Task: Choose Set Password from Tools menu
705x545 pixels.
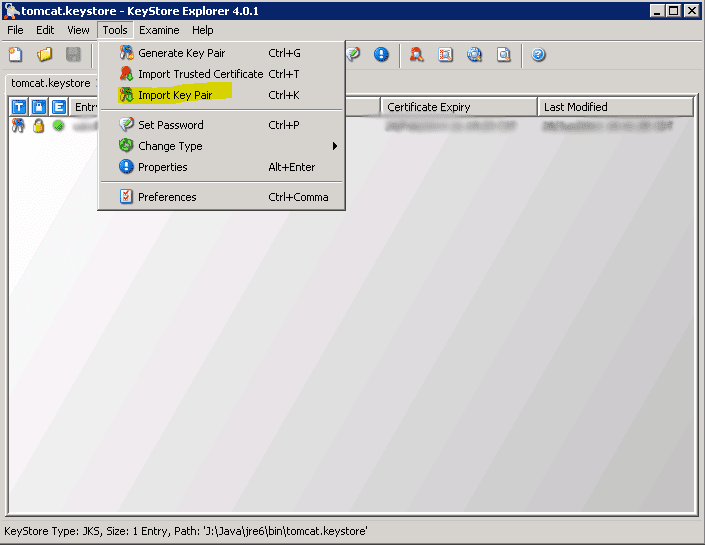Action: (x=222, y=125)
